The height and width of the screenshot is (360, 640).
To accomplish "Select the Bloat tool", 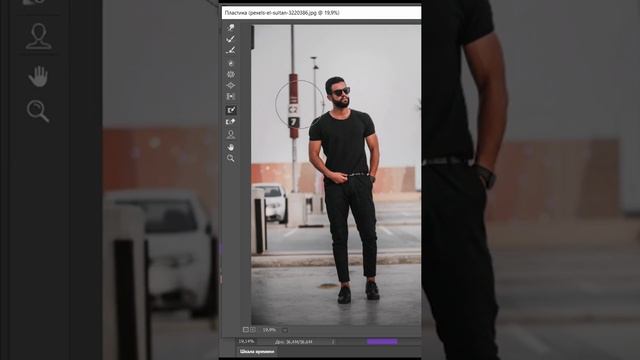I will 231,85.
